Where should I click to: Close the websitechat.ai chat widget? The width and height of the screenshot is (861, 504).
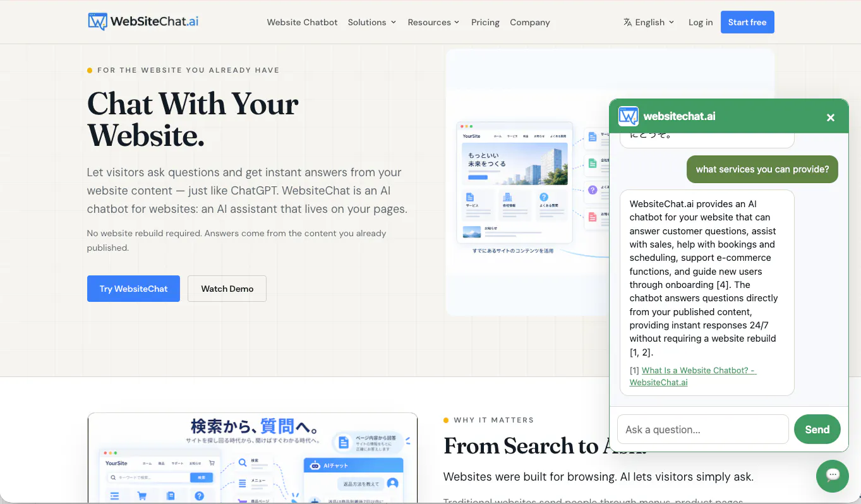tap(831, 117)
